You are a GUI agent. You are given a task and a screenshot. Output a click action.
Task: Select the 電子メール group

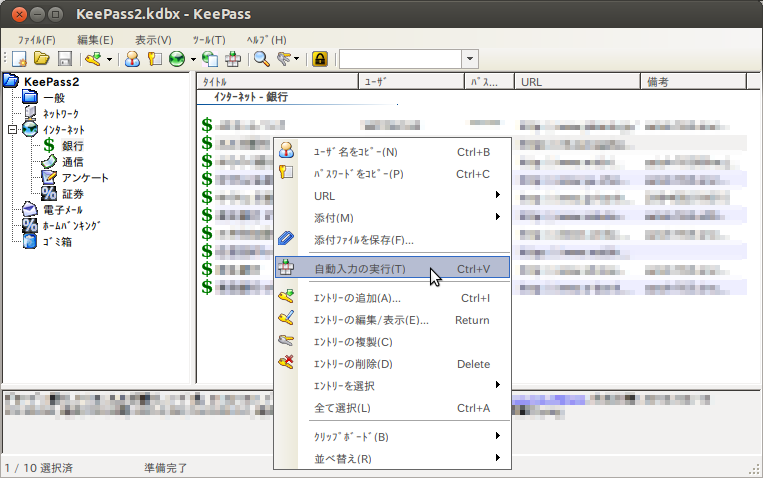(x=63, y=210)
